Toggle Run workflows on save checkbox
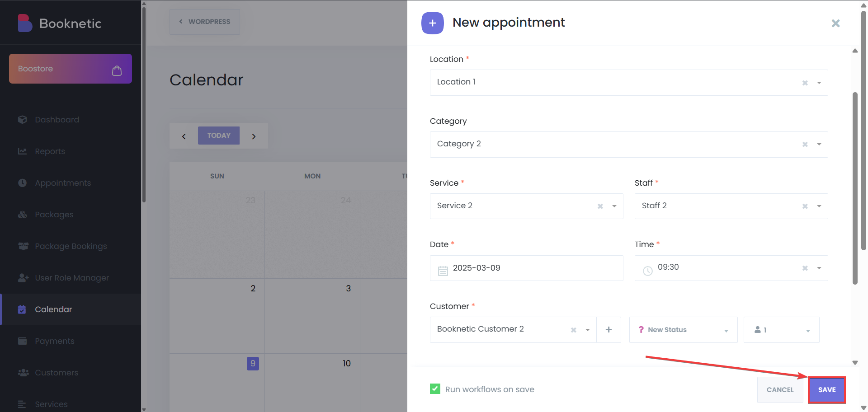Screen dimensions: 868x412 [435, 389]
